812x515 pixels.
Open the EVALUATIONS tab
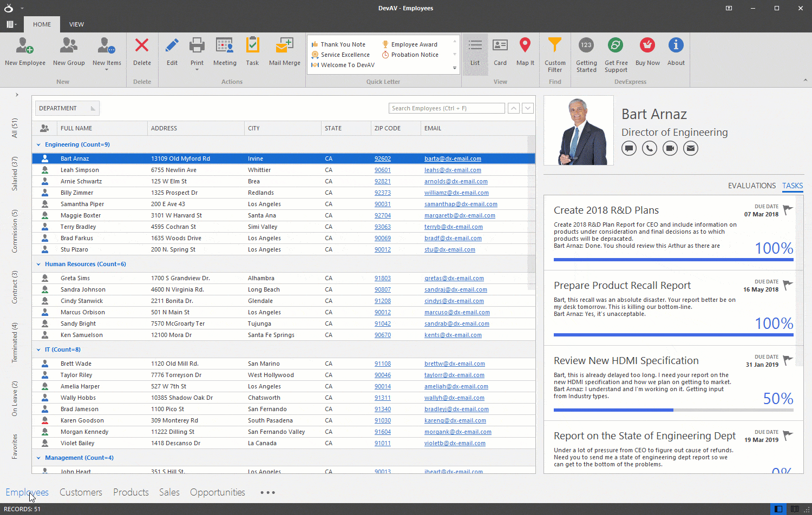coord(751,186)
